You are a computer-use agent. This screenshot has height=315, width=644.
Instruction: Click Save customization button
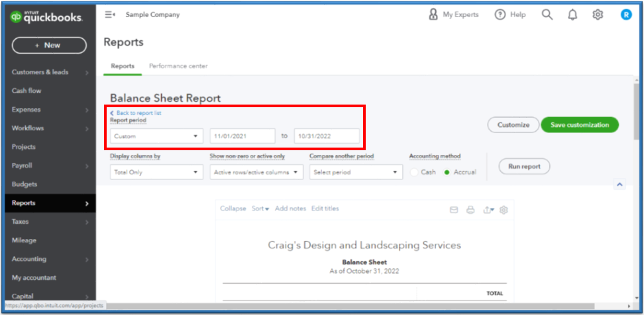pyautogui.click(x=580, y=124)
